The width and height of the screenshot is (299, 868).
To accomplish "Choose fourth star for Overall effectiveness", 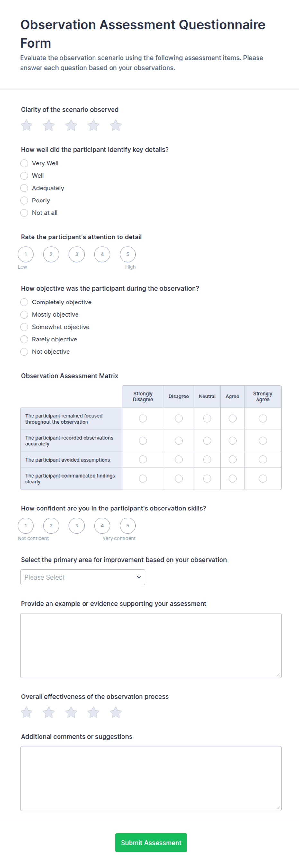I will click(93, 712).
